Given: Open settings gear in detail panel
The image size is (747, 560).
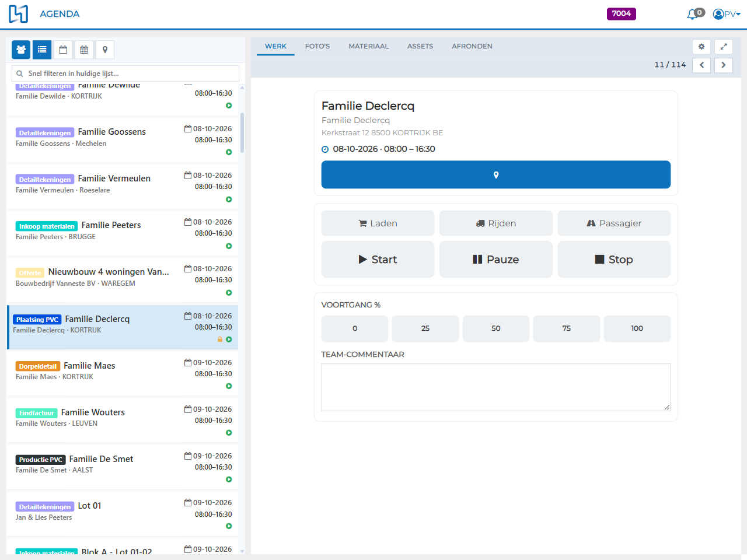Looking at the screenshot, I should tap(701, 47).
